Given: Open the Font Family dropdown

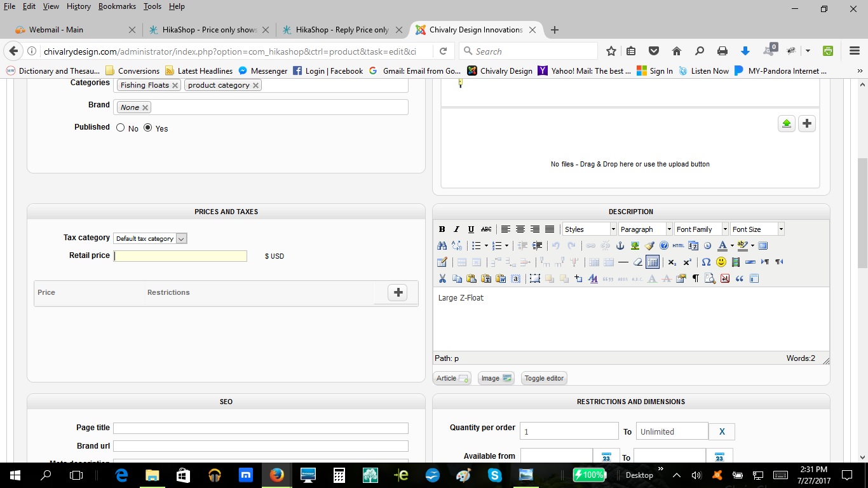Looking at the screenshot, I should click(702, 229).
